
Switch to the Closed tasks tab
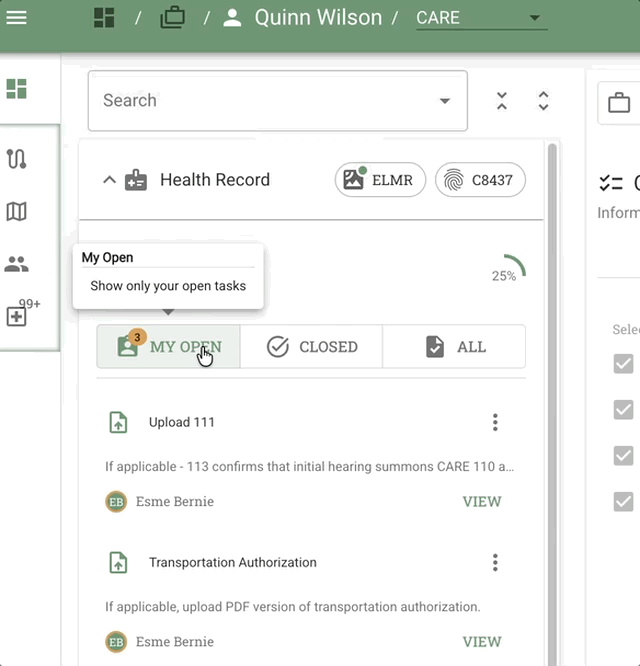click(311, 347)
